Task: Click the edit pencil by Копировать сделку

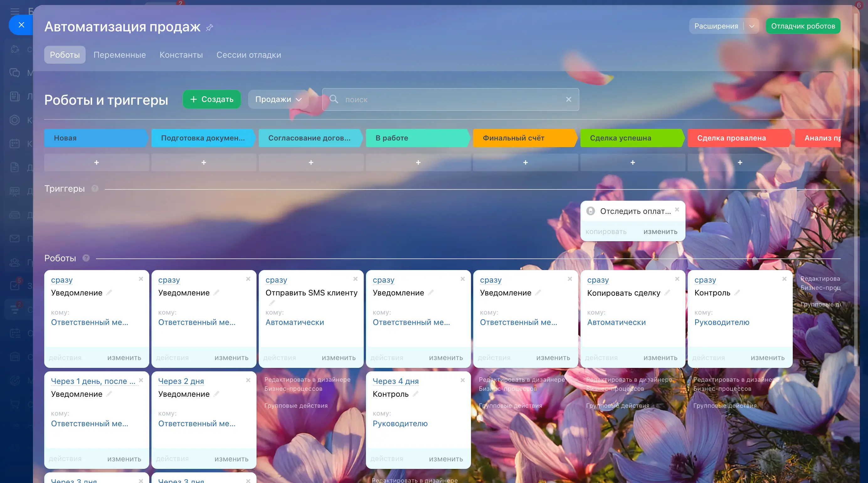Action: point(667,293)
